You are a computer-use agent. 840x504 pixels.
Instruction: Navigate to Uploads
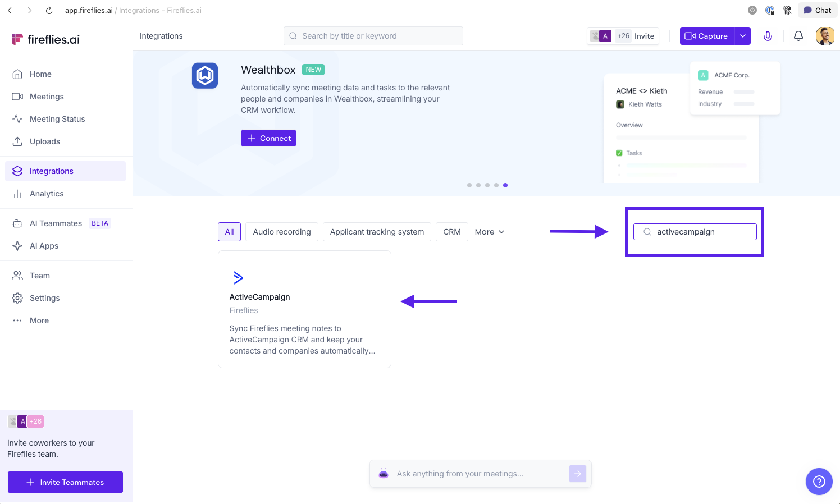coord(65,141)
